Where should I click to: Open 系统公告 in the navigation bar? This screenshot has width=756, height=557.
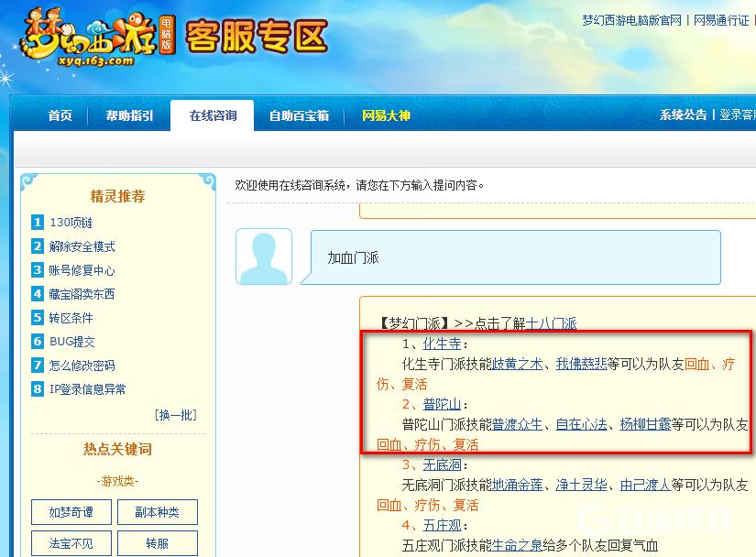click(683, 115)
